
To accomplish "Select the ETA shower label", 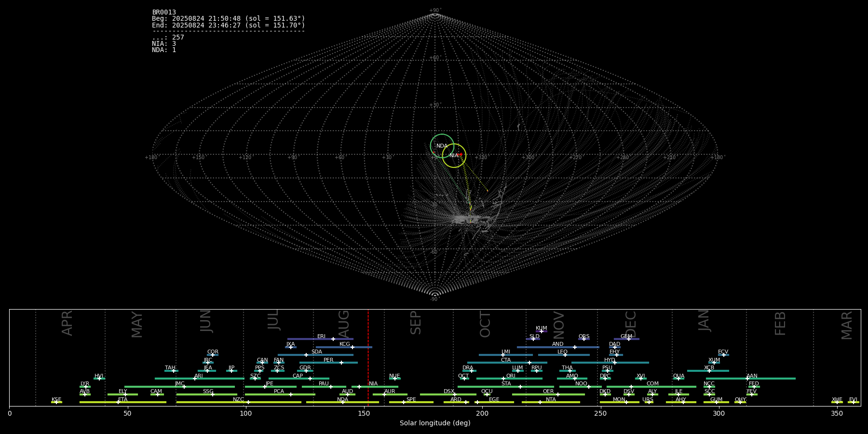I will click(x=123, y=400).
